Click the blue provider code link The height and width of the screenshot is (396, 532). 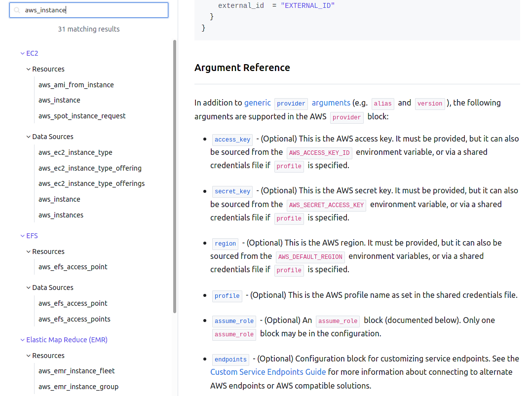point(291,104)
